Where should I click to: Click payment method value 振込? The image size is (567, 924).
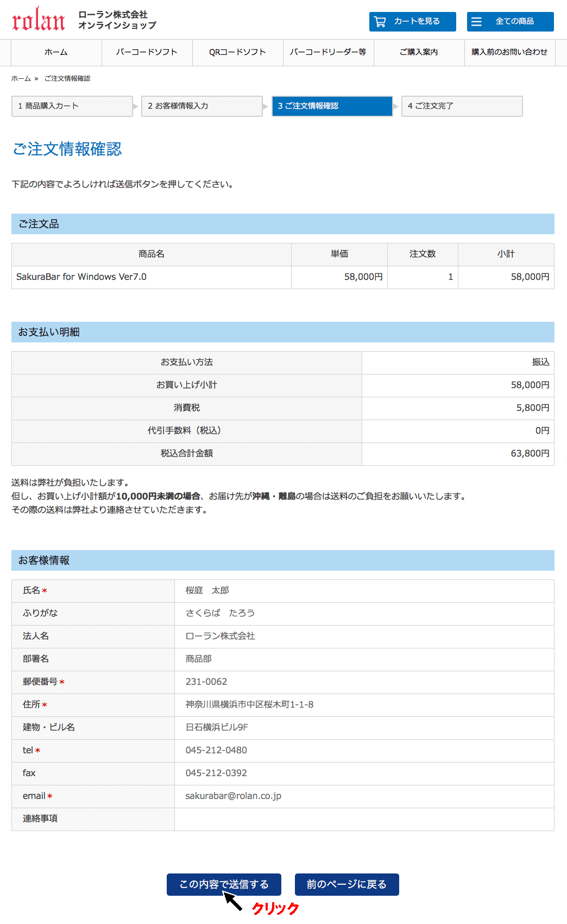[x=541, y=362]
